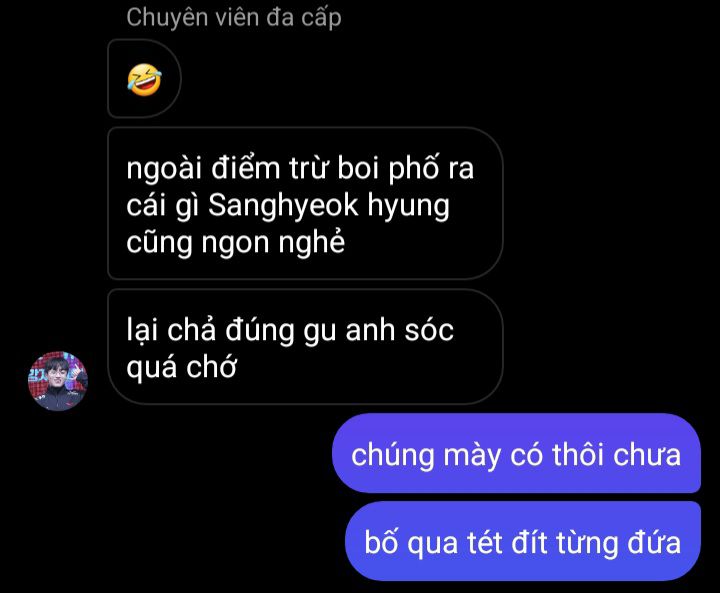Click the words quá chớ in grey bubble
This screenshot has height=593, width=720.
coord(181,366)
